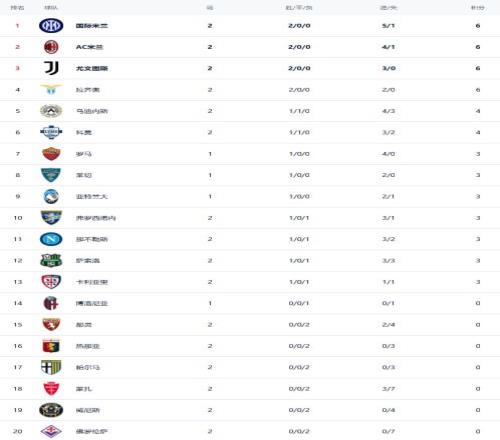The height and width of the screenshot is (440, 500).
Task: Select the Atalanta logo at rank 9
Action: pyautogui.click(x=51, y=196)
